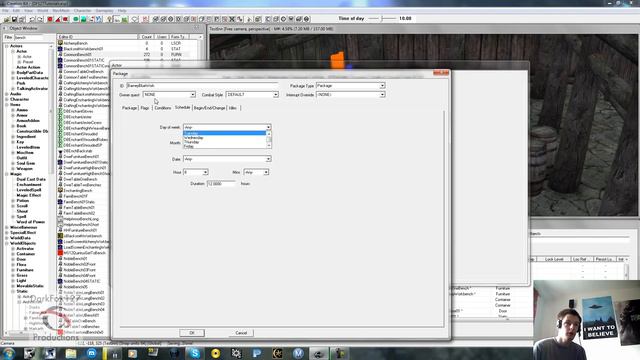This screenshot has width=640, height=360.
Task: Click the BlacksmithWorkbench01 row icon
Action: [60, 49]
